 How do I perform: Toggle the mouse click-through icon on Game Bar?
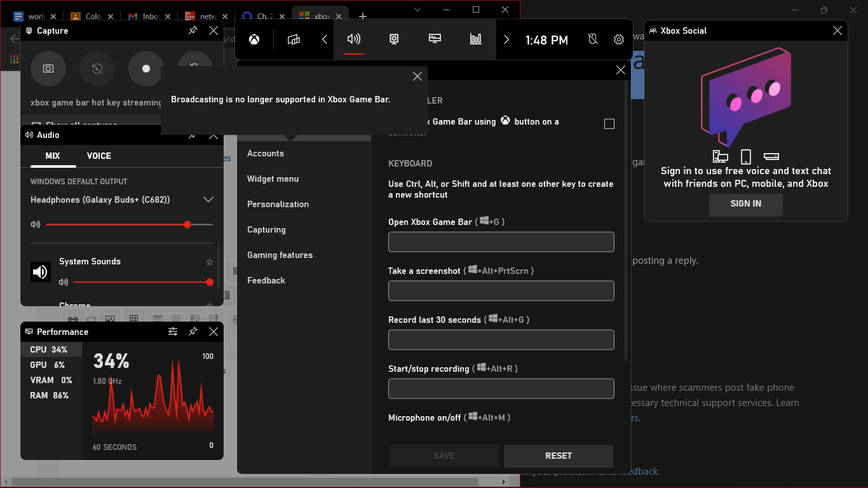click(593, 39)
